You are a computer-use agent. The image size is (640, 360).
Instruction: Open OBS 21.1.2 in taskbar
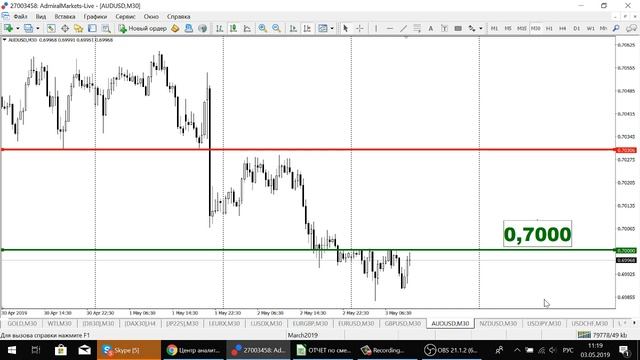[x=451, y=350]
